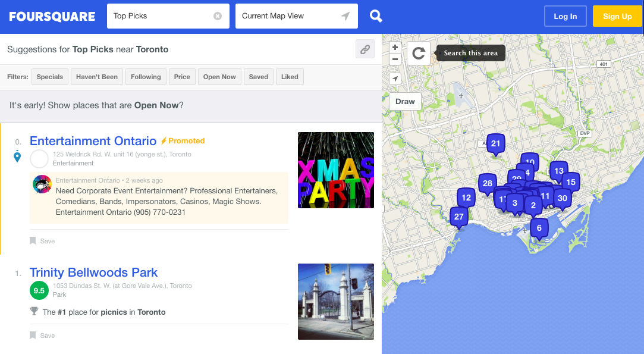
Task: Toggle the Haven't Been filter
Action: (97, 77)
